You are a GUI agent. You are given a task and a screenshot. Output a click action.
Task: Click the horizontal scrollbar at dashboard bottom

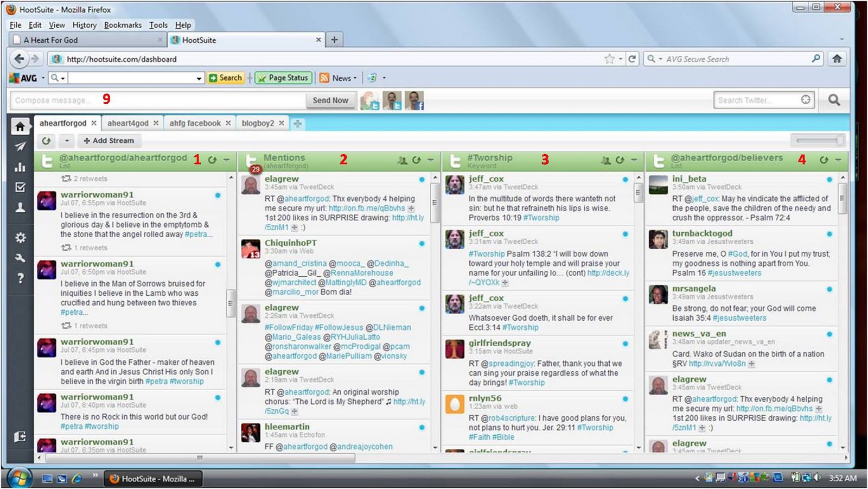point(200,458)
